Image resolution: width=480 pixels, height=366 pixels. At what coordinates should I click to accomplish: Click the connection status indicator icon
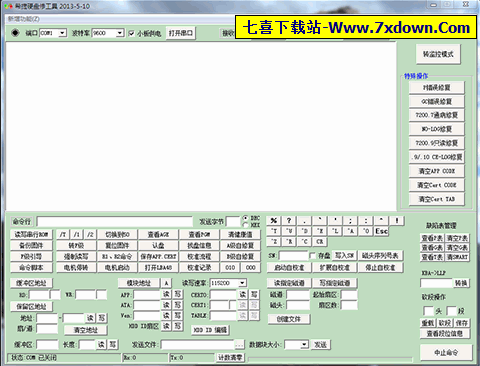15,33
